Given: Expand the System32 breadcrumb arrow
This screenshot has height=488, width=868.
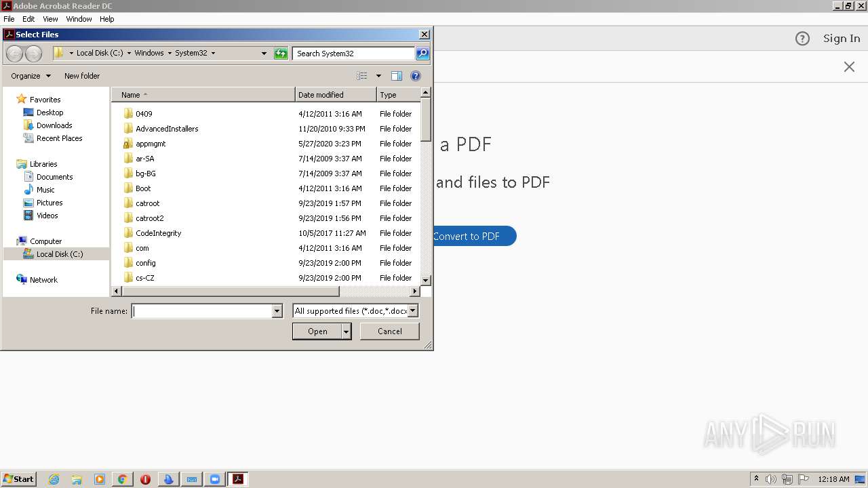Looking at the screenshot, I should [213, 53].
